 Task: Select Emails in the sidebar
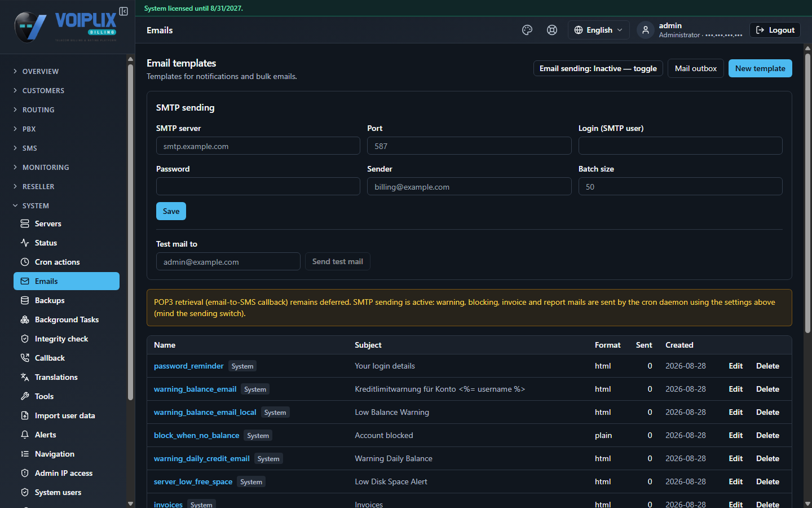point(67,281)
